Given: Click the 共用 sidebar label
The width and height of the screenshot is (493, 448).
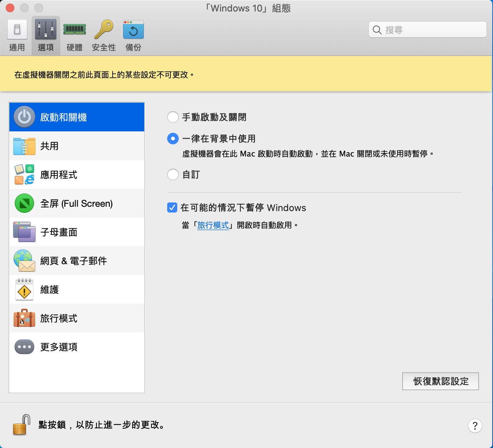Looking at the screenshot, I should 50,146.
